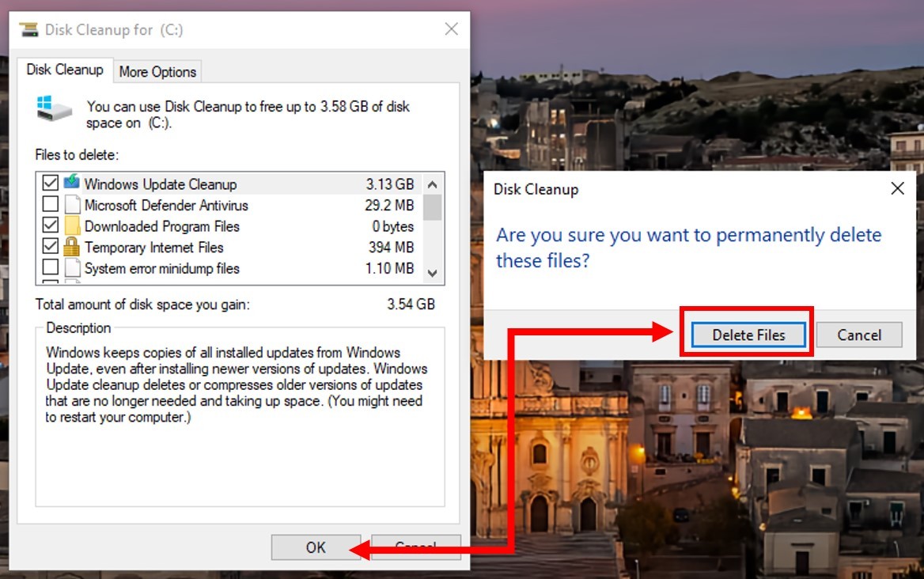Close the Disk Cleanup confirmation dialog
This screenshot has height=579, width=924.
coord(897,188)
